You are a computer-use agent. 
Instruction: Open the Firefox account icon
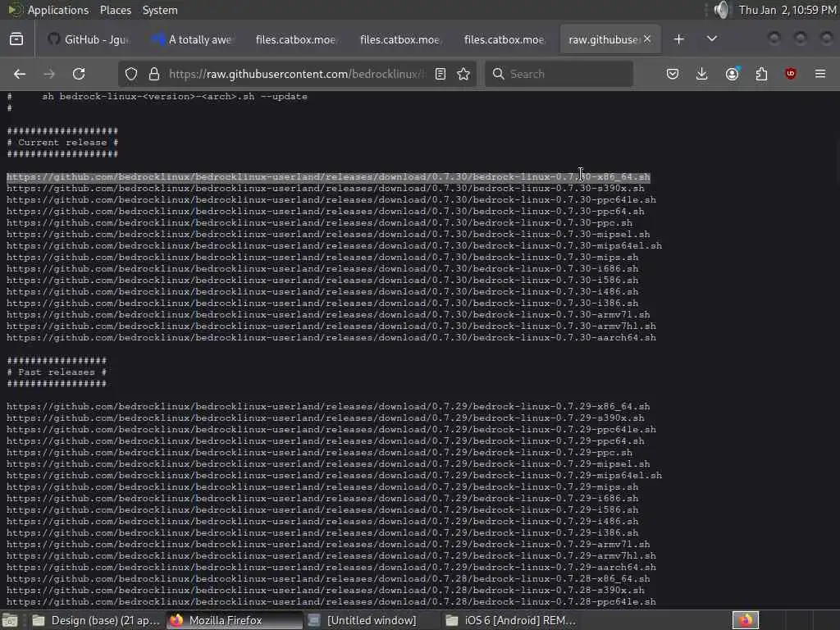click(x=733, y=74)
